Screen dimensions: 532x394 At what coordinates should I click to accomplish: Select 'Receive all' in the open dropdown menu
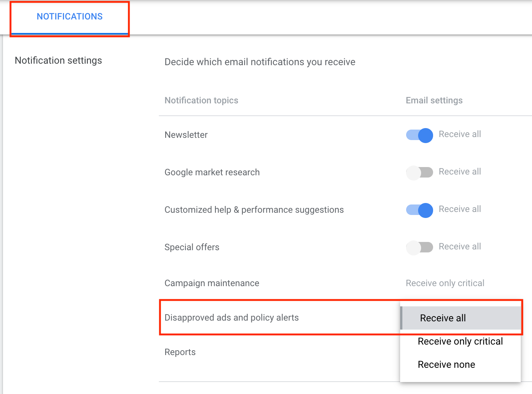pyautogui.click(x=443, y=318)
